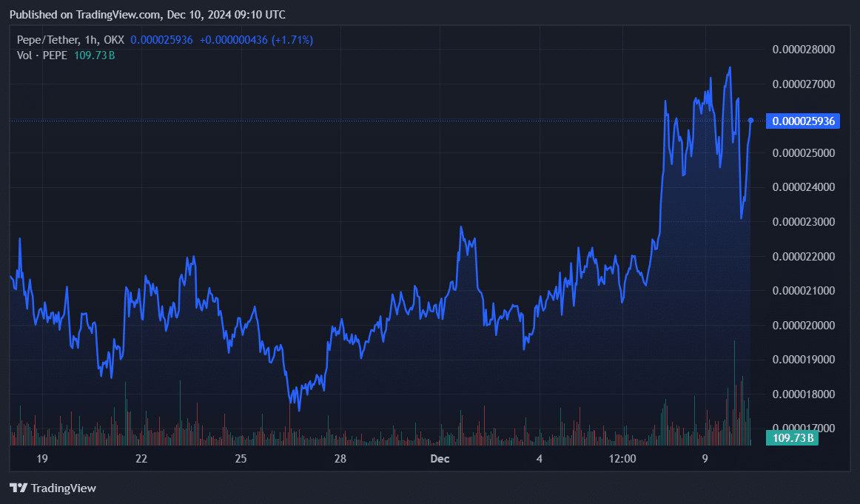Click the lowest dip of the line near November 26
Screen dimensions: 860x504
tap(298, 409)
